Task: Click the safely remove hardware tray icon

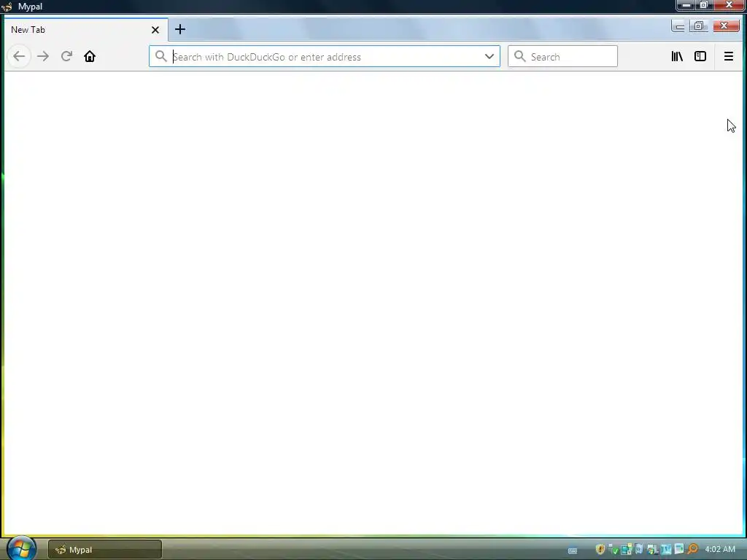Action: coord(614,550)
